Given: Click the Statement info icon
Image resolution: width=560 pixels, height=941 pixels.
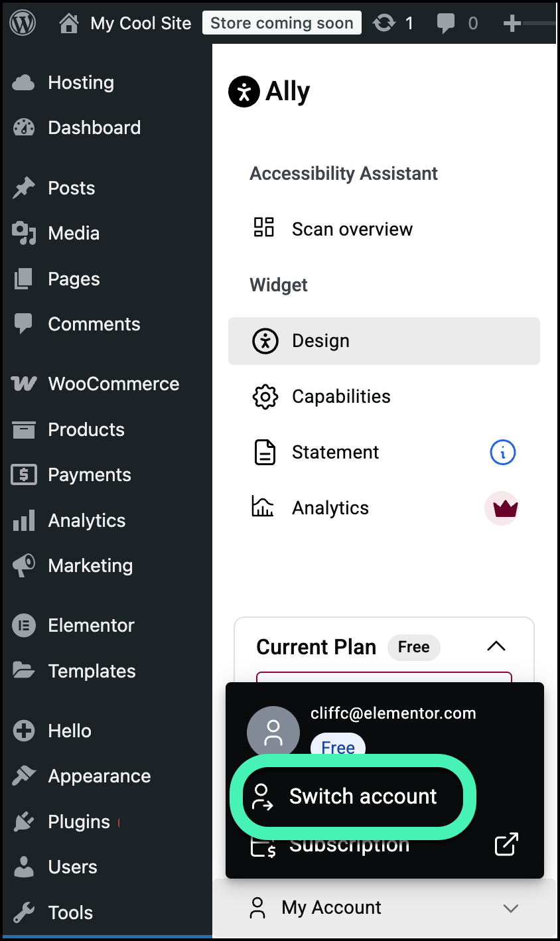Looking at the screenshot, I should tap(502, 453).
